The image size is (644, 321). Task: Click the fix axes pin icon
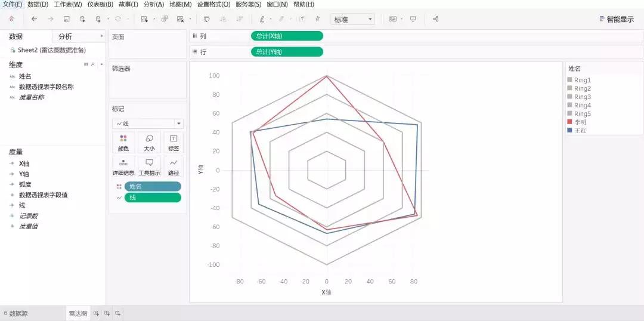click(317, 19)
